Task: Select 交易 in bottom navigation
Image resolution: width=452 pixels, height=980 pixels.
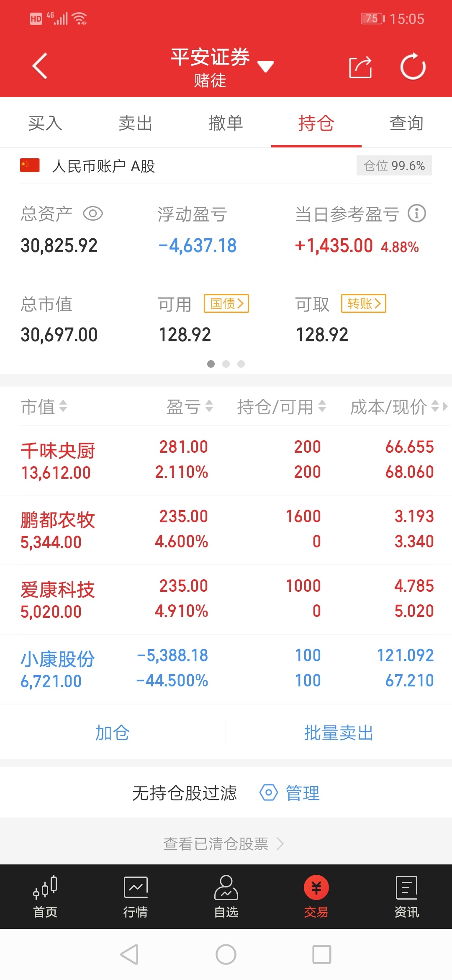Action: click(316, 897)
